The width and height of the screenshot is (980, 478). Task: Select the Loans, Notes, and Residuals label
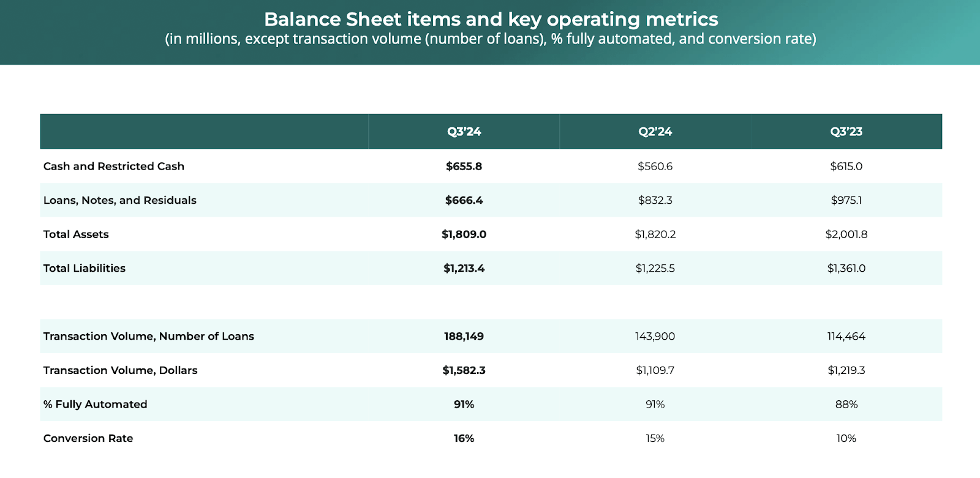[120, 200]
